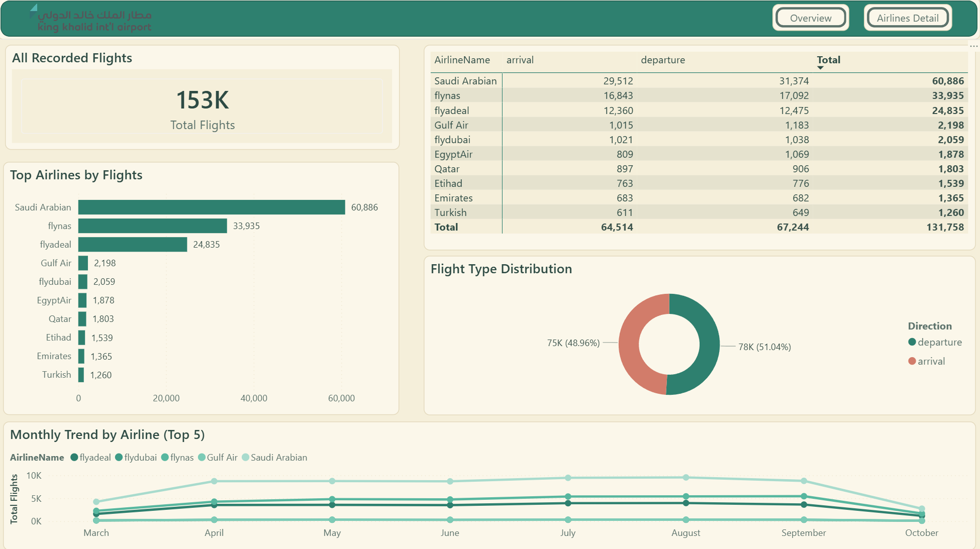Click the Saudi Arabian legend marker in trend chart

(x=245, y=457)
